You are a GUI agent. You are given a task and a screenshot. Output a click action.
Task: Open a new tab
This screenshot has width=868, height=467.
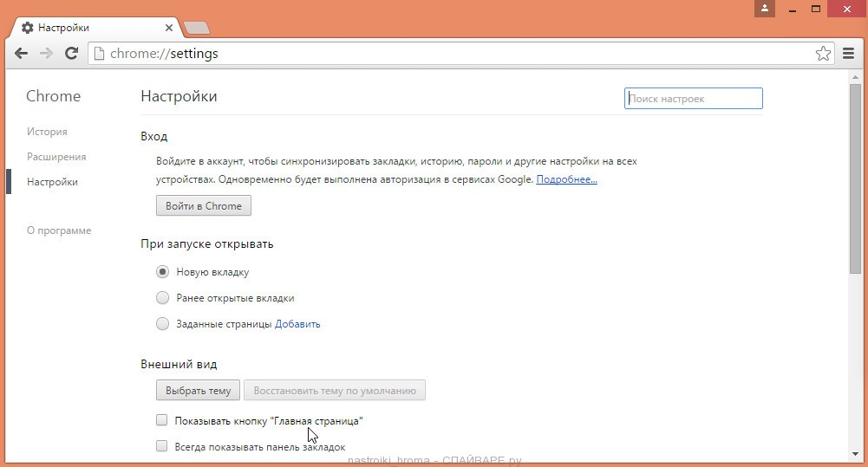pos(196,28)
